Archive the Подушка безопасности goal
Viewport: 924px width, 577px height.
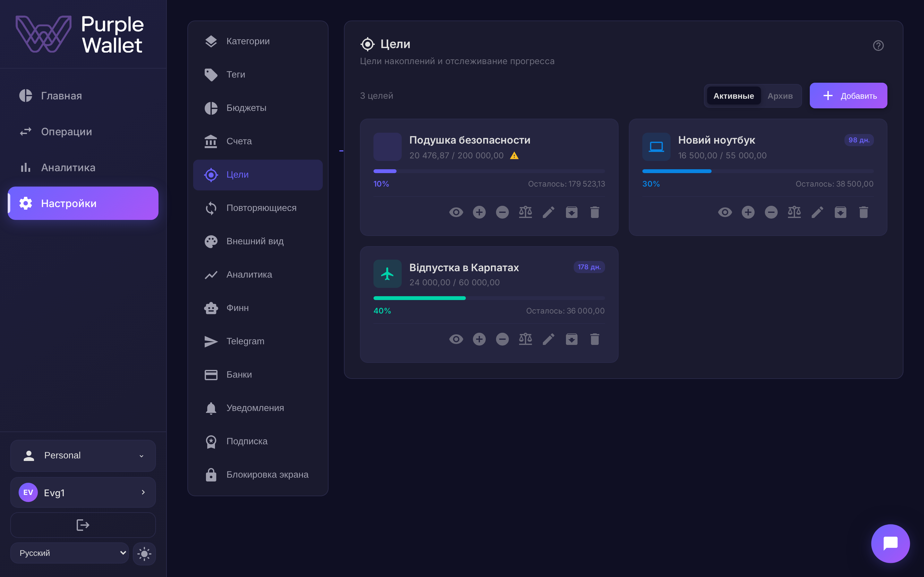pyautogui.click(x=572, y=212)
